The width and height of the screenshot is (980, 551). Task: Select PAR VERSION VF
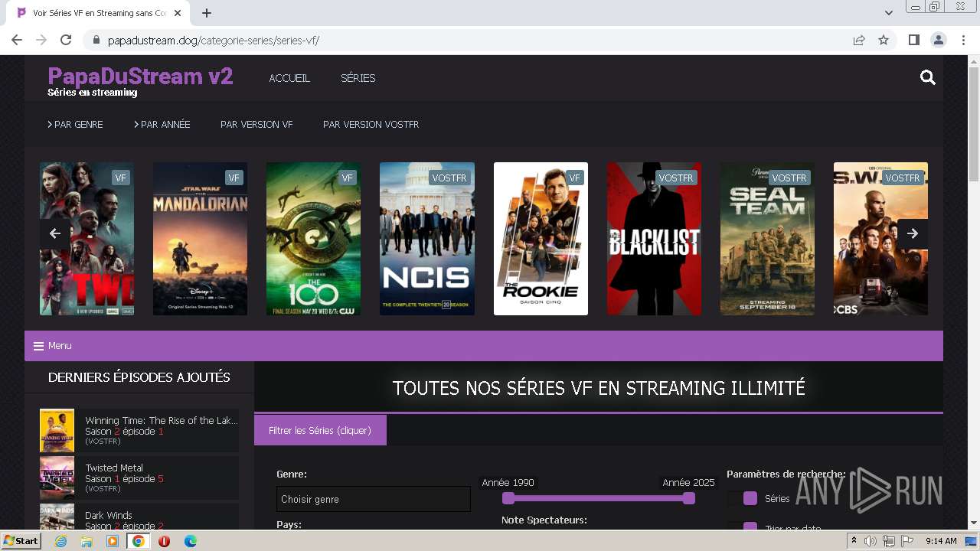[256, 124]
